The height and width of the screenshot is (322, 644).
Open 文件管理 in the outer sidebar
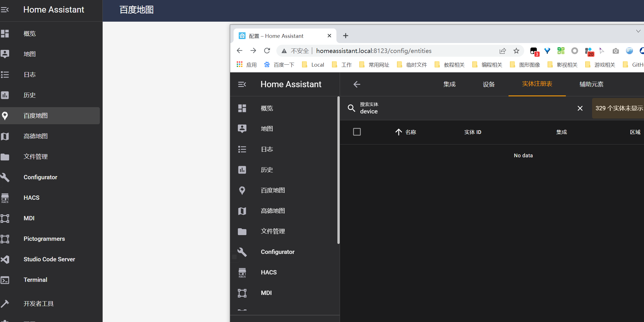pyautogui.click(x=50, y=157)
